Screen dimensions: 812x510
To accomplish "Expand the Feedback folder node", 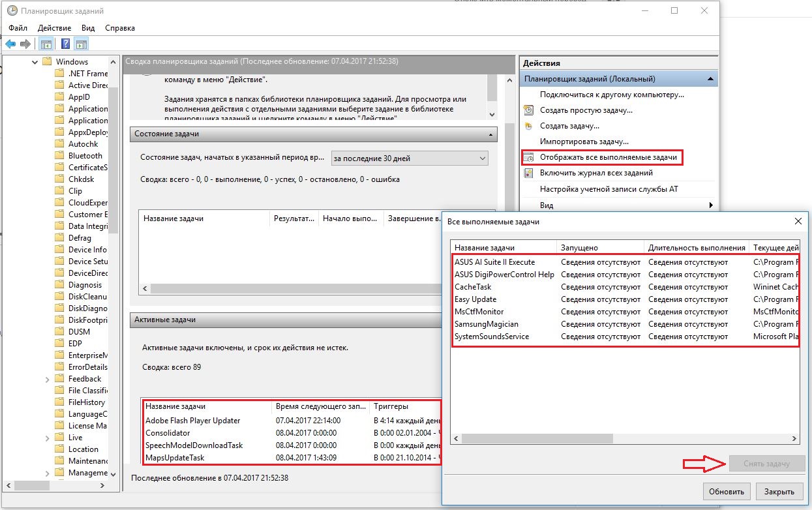I will [48, 379].
